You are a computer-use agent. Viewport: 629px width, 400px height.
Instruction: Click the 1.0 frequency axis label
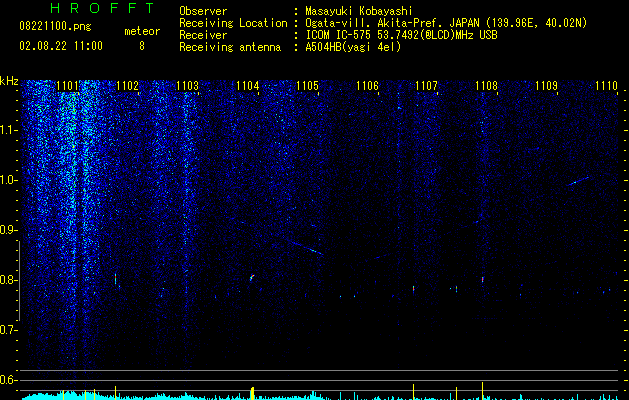point(8,180)
